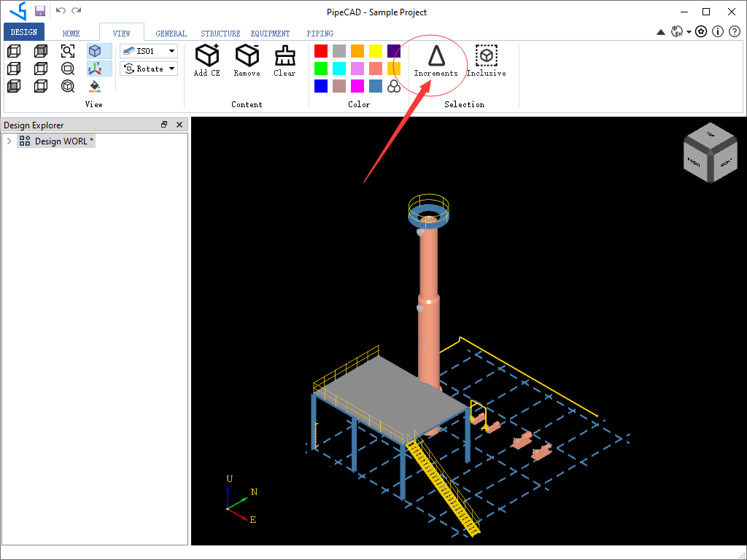
Task: Activate the Zoom to fit view tool
Action: pos(67,51)
